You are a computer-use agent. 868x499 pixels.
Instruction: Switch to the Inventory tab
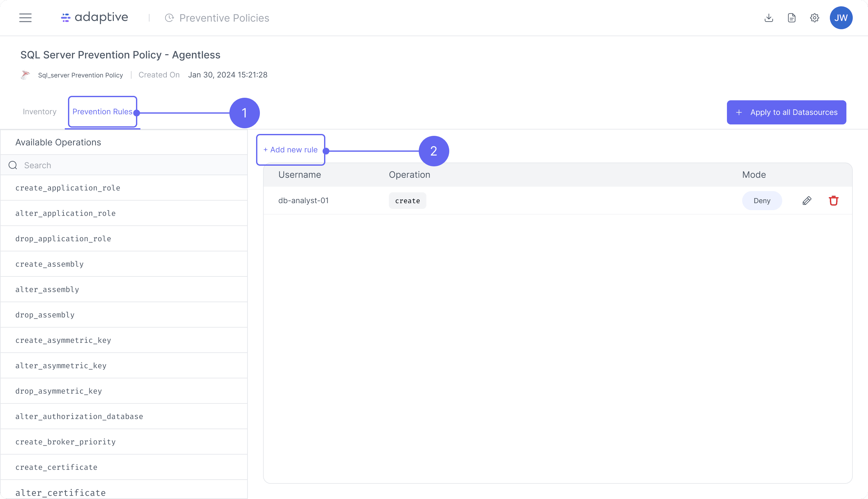(39, 112)
